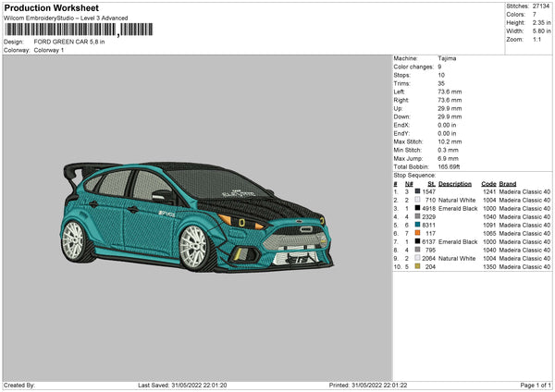Select thread code "1241" in stop 1
The image size is (555, 392).
click(x=489, y=191)
